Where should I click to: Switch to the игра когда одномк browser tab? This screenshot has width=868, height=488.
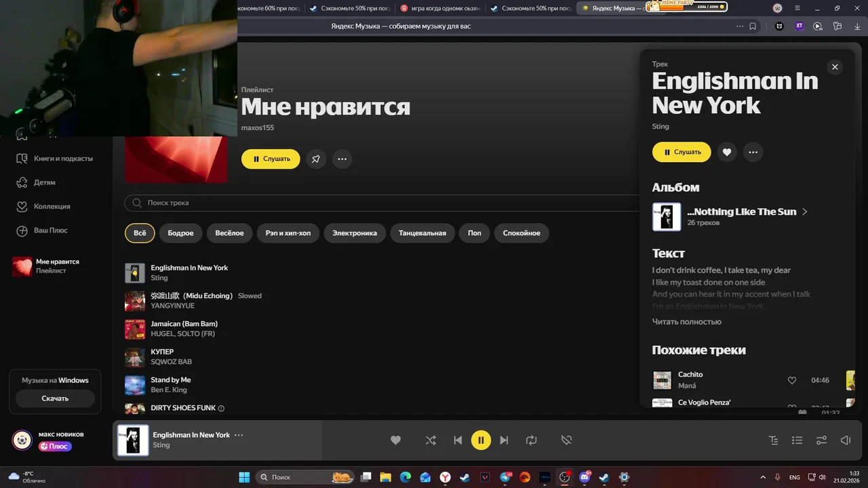pyautogui.click(x=439, y=8)
